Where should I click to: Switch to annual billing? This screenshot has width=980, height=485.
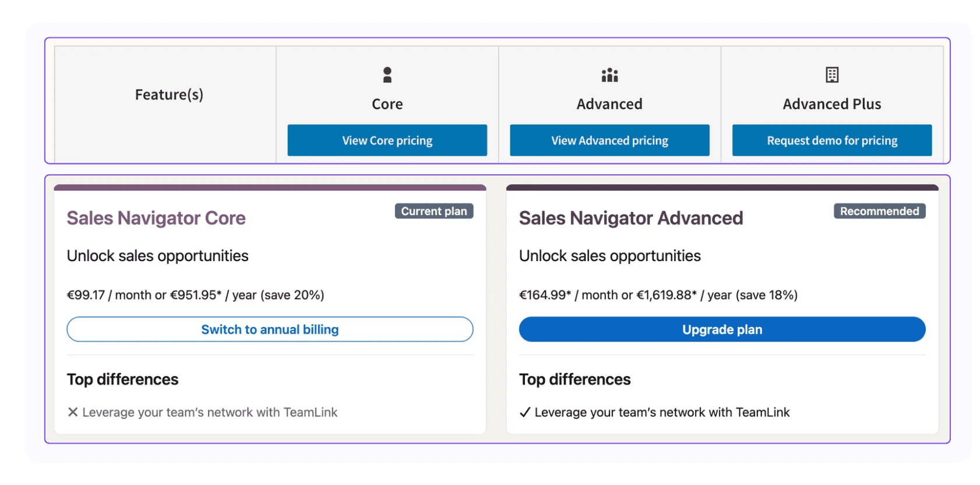pyautogui.click(x=270, y=329)
